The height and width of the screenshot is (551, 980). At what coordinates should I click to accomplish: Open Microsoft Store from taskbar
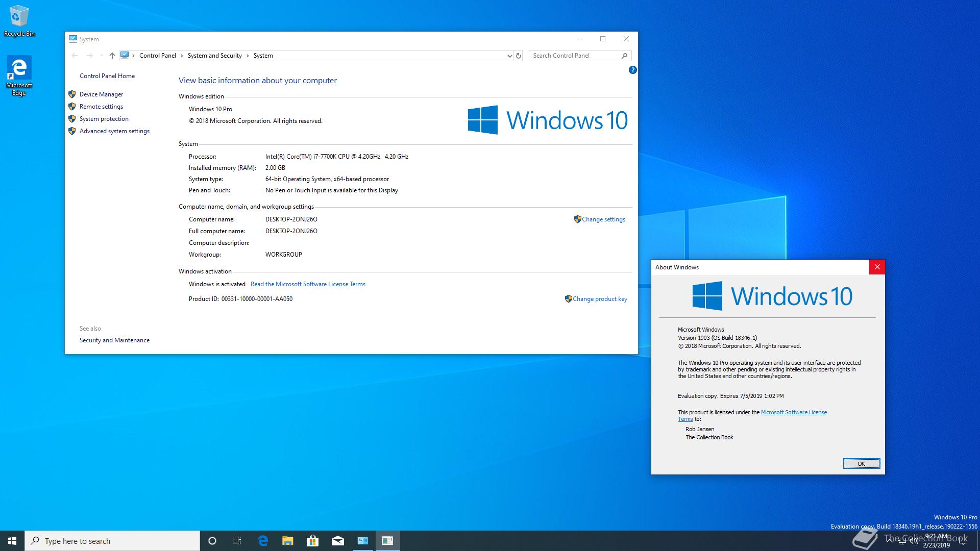(312, 541)
